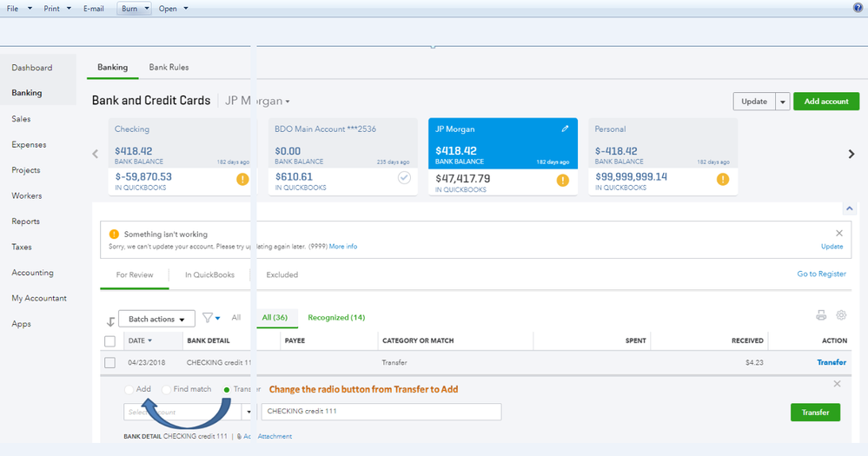
Task: Click checkmark icon on BDO Main Account card
Action: point(404,178)
